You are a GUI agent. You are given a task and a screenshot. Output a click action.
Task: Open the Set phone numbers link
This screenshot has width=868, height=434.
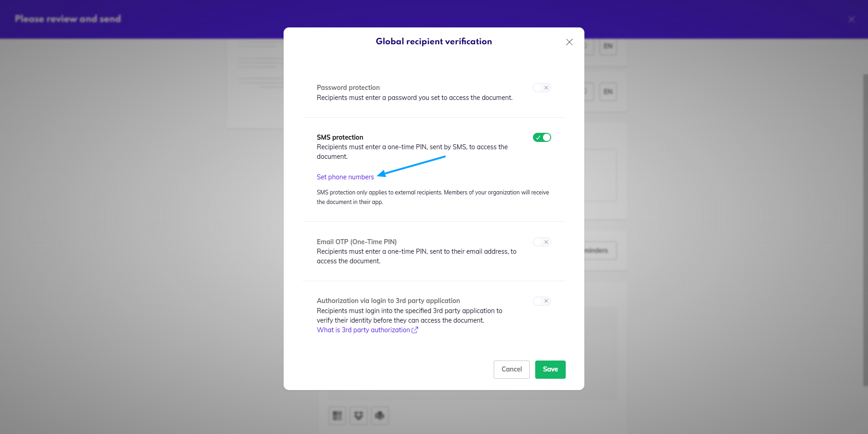point(345,177)
